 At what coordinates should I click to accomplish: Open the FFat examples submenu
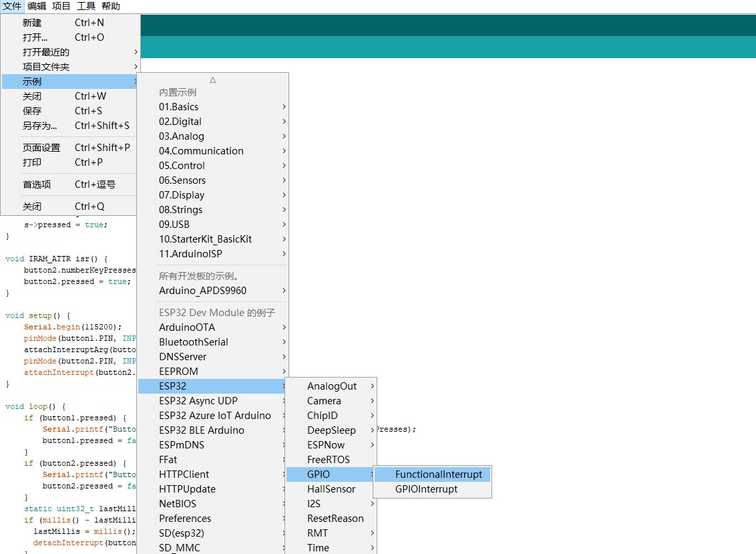pyautogui.click(x=212, y=460)
